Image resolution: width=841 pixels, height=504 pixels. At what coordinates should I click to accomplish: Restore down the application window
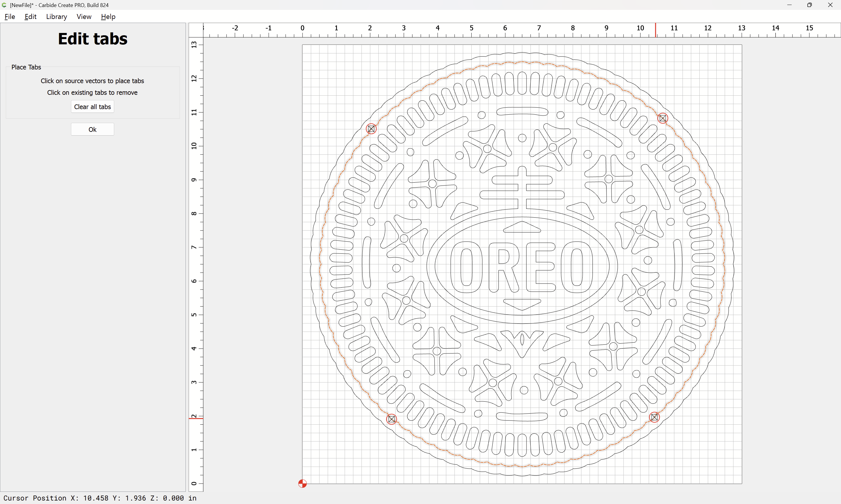click(x=809, y=5)
